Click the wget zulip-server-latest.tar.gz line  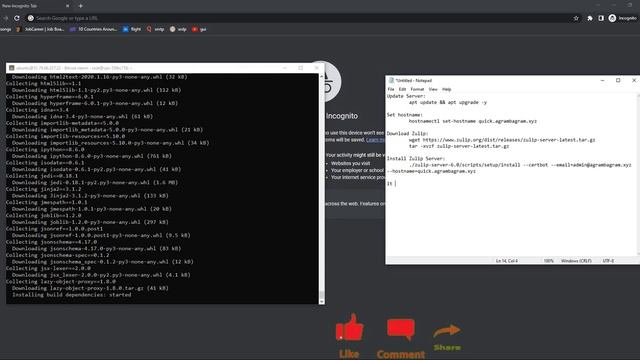click(502, 140)
